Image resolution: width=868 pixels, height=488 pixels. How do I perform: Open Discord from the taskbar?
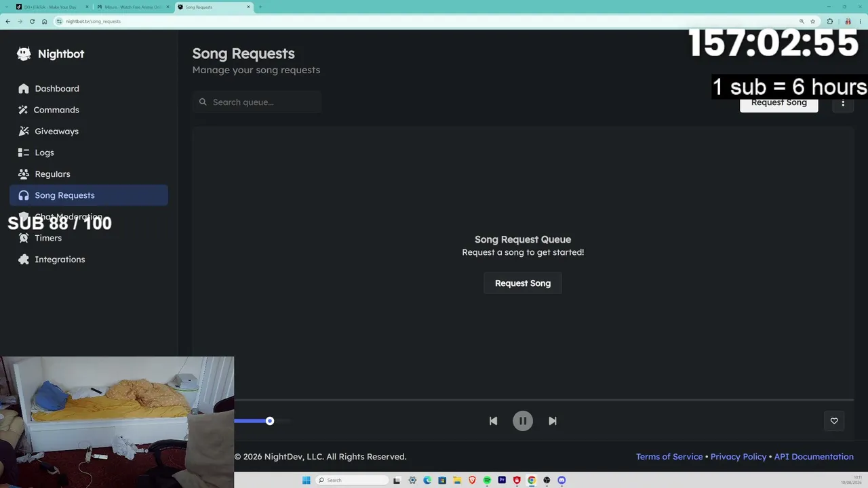click(x=561, y=481)
